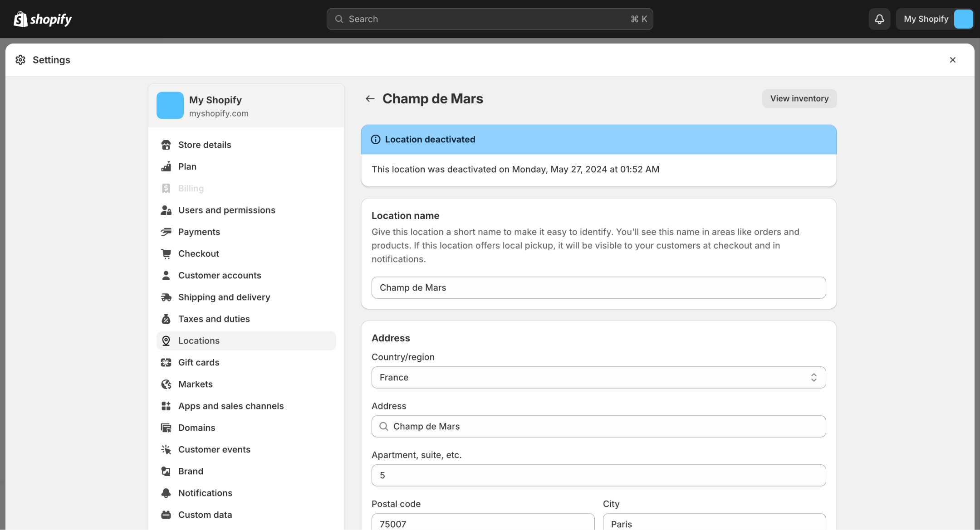
Task: Click the Location name text field
Action: tap(598, 288)
